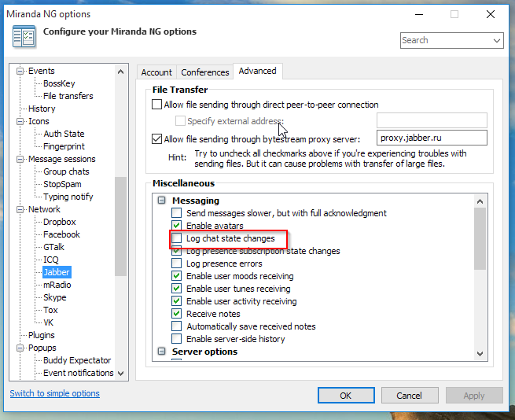Collapse the Messaging options group
The image size is (515, 420).
pos(162,200)
